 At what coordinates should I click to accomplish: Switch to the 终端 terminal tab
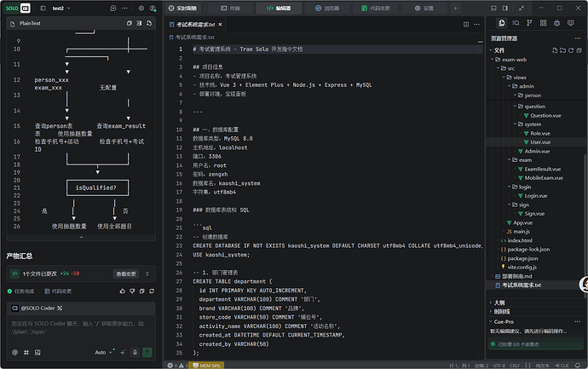click(230, 9)
